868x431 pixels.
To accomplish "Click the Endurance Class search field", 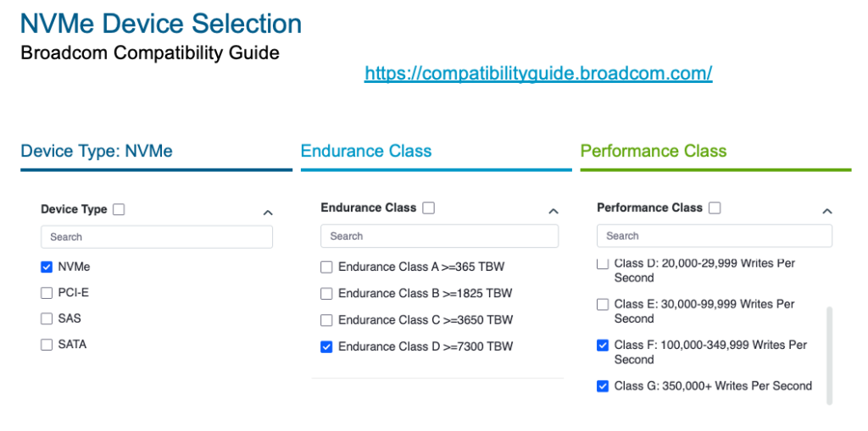I will pyautogui.click(x=439, y=236).
